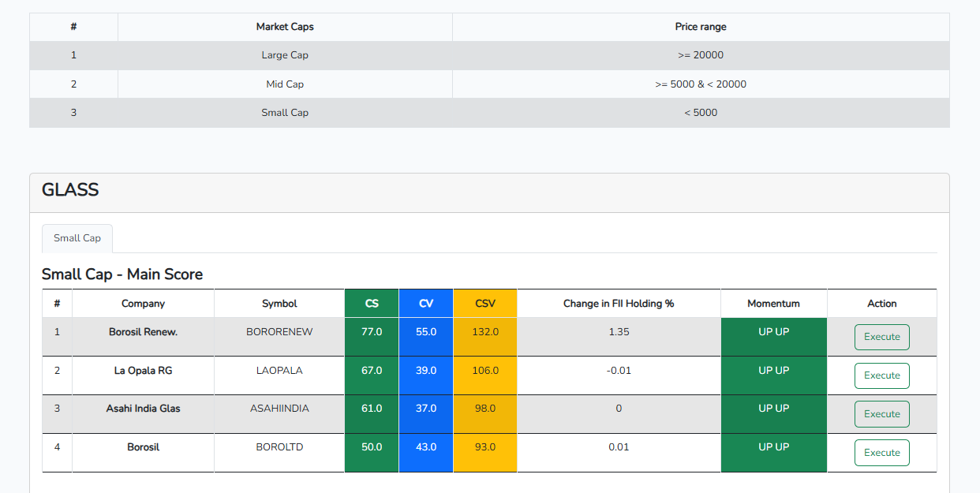Select company name La Opala RG
Viewport: 980px width, 493px height.
(x=143, y=371)
